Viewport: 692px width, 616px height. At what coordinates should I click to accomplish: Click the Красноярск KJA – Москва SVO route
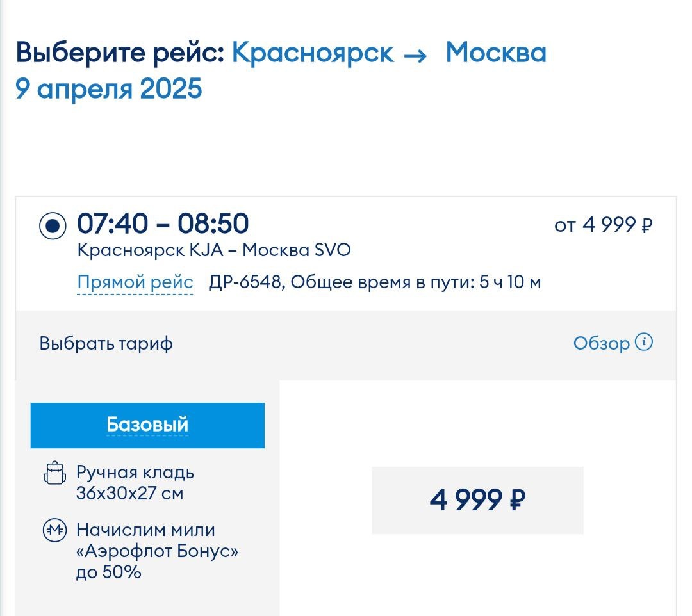[x=214, y=250]
